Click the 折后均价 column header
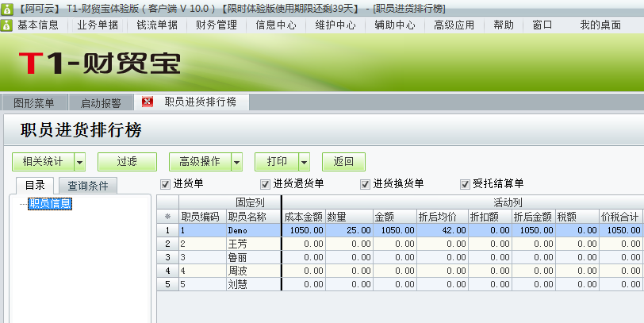This screenshot has height=323, width=644. (x=443, y=217)
